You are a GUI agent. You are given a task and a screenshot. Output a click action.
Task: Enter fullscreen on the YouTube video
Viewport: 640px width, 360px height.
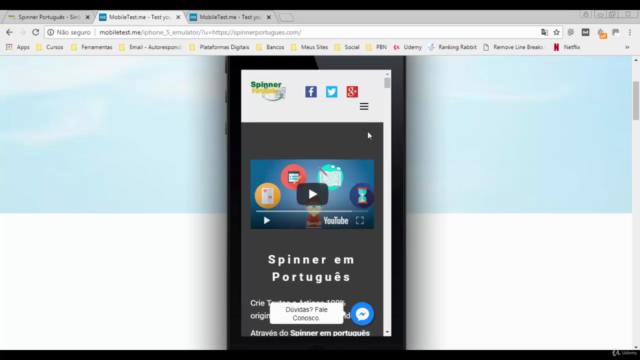[360, 220]
